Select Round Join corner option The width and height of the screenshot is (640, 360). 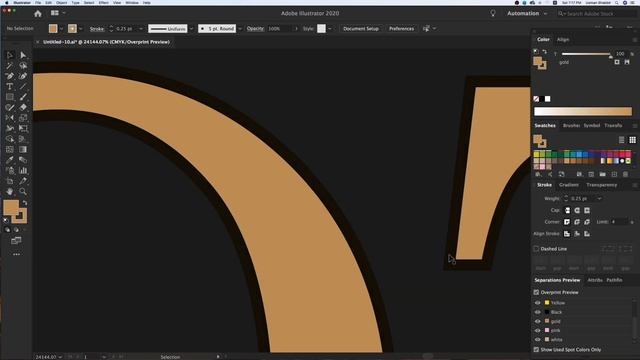(577, 222)
